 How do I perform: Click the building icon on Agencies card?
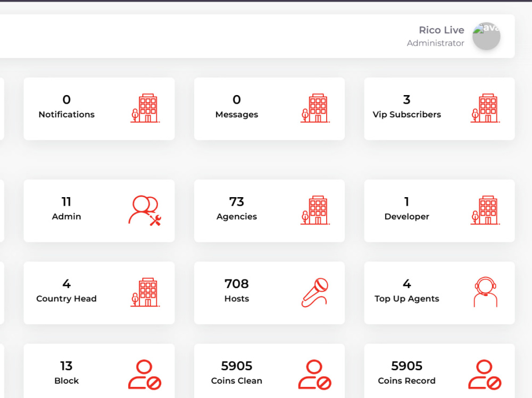315,210
